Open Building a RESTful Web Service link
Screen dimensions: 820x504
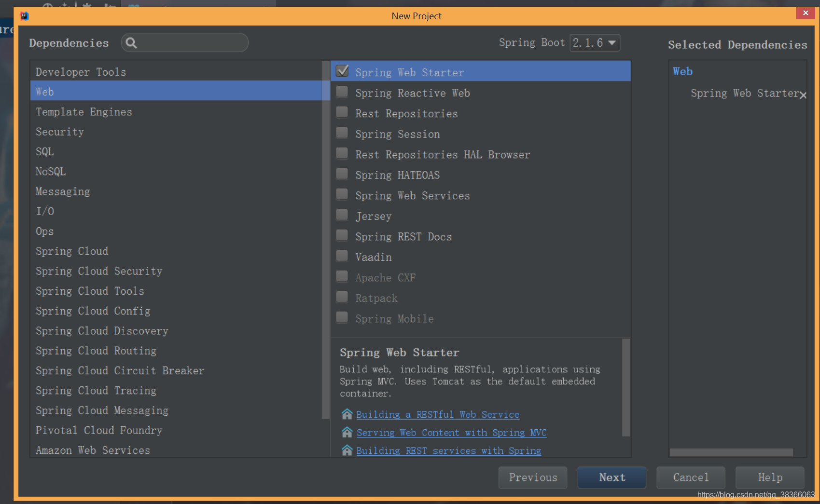tap(438, 415)
